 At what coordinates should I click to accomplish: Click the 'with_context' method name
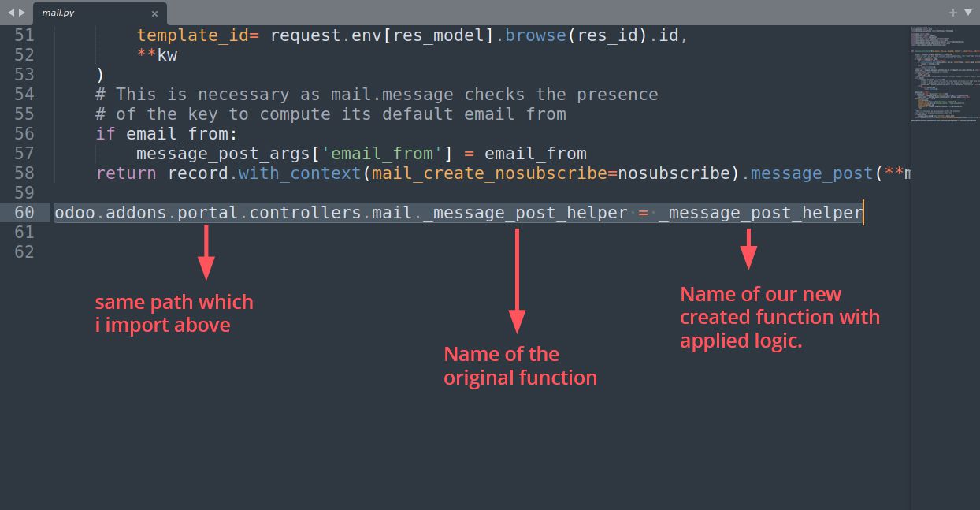coord(300,173)
